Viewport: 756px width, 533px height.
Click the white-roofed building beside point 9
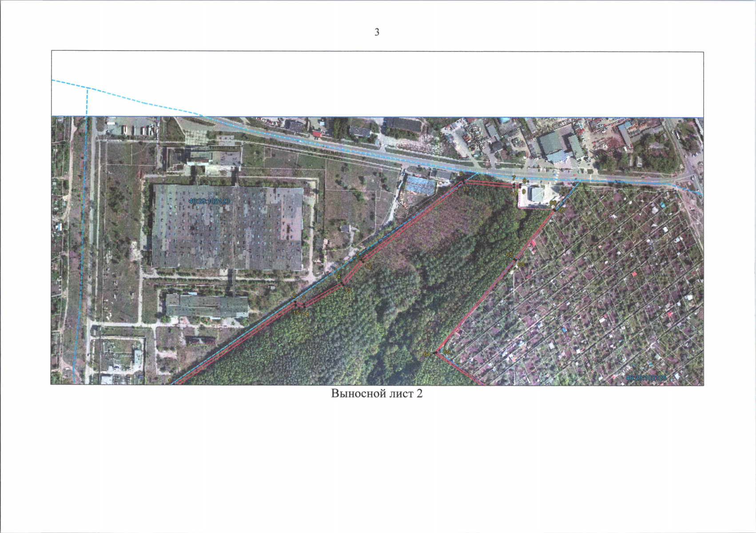tap(537, 195)
